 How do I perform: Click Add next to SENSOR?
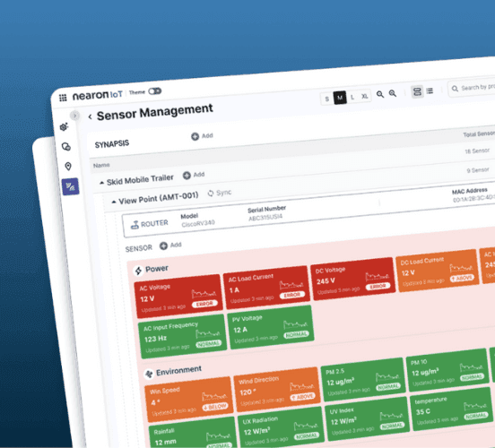click(170, 246)
